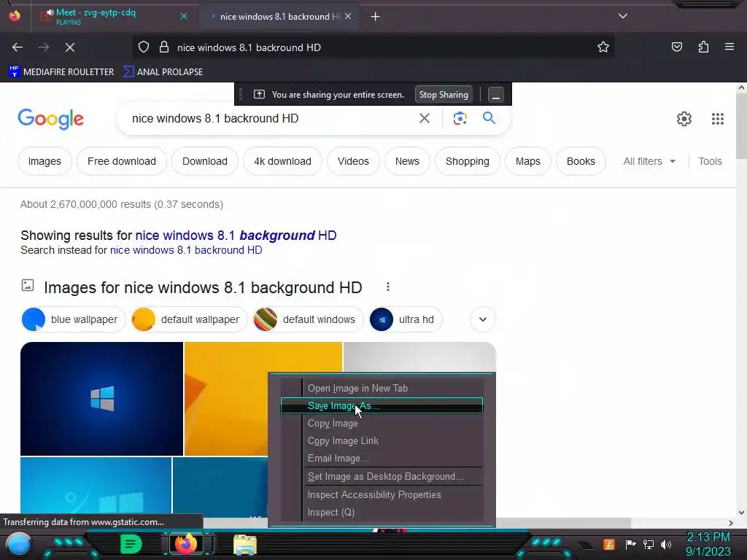
Task: Select the News filter chip
Action: pyautogui.click(x=407, y=161)
